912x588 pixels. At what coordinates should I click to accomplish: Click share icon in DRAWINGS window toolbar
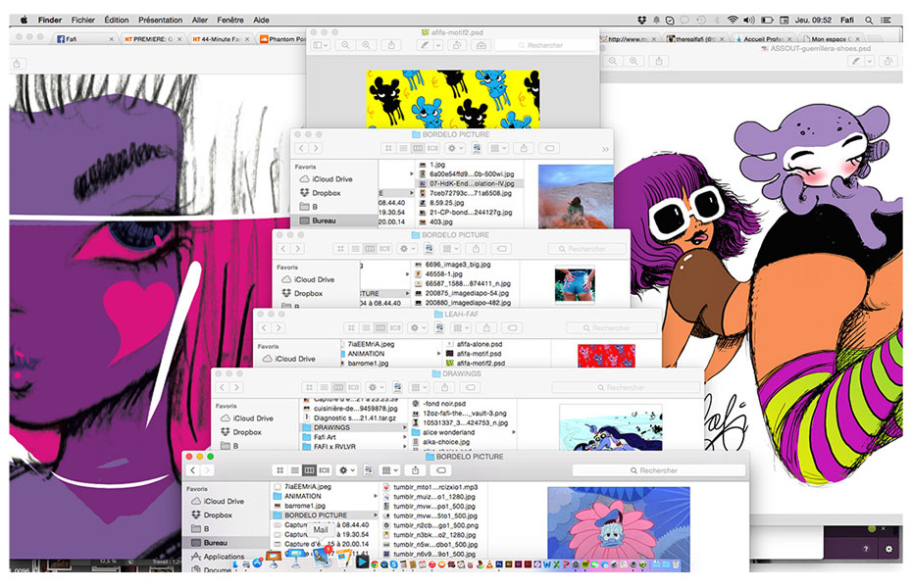[x=444, y=387]
